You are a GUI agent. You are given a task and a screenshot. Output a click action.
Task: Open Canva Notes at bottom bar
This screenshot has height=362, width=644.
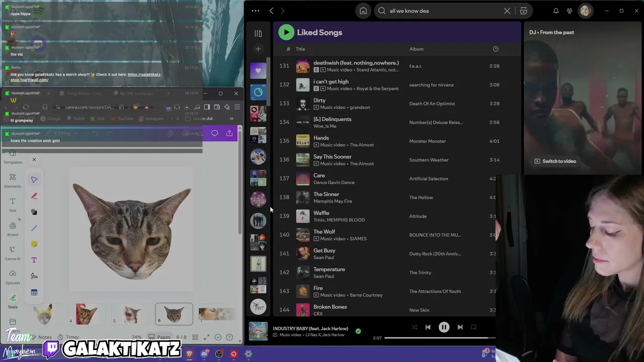(x=41, y=337)
